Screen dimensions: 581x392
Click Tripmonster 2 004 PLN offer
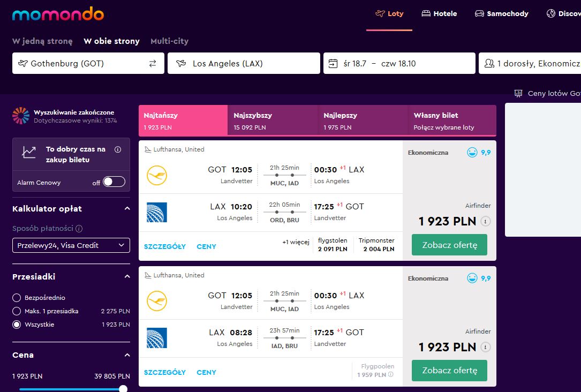pyautogui.click(x=376, y=245)
